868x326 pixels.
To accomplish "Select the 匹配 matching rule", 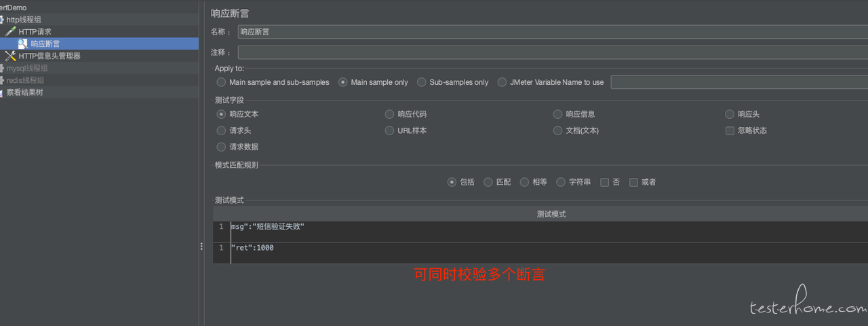I will click(x=488, y=182).
